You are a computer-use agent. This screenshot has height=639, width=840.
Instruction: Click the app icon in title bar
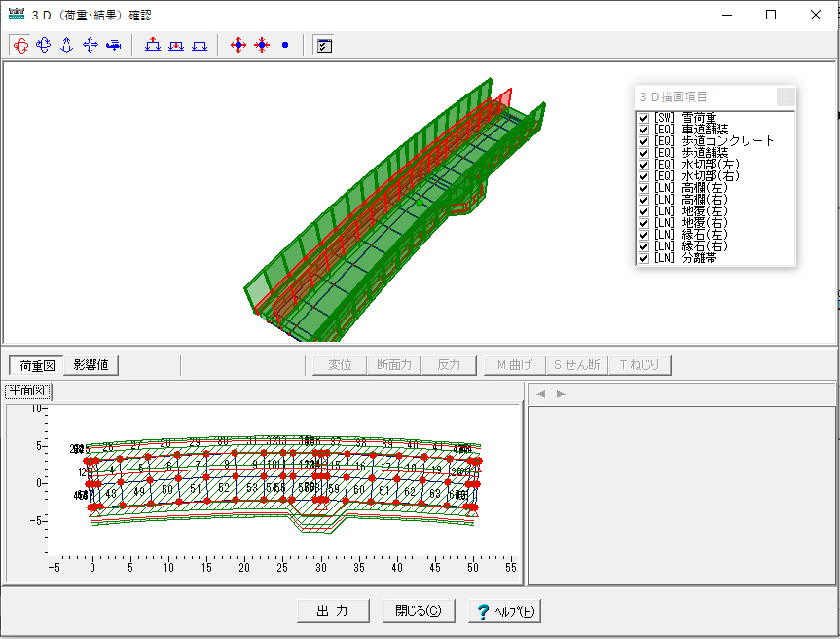(x=17, y=15)
